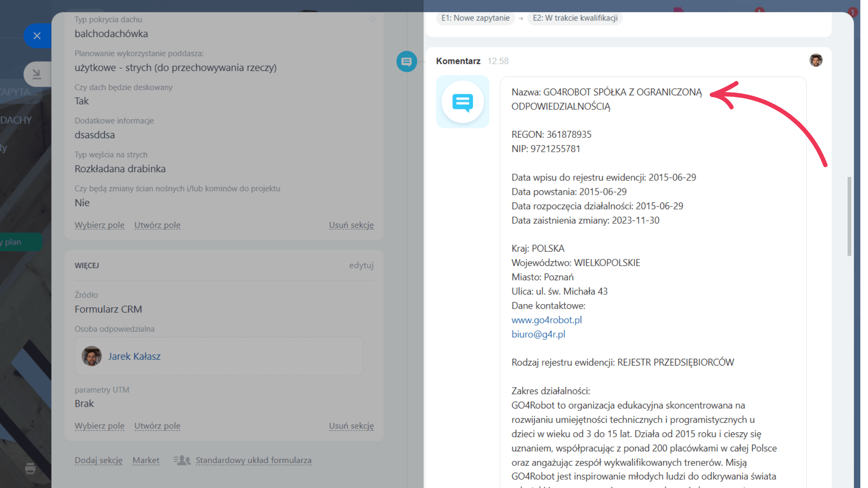Open 'Standardowy układ formularza' menu

pyautogui.click(x=254, y=460)
